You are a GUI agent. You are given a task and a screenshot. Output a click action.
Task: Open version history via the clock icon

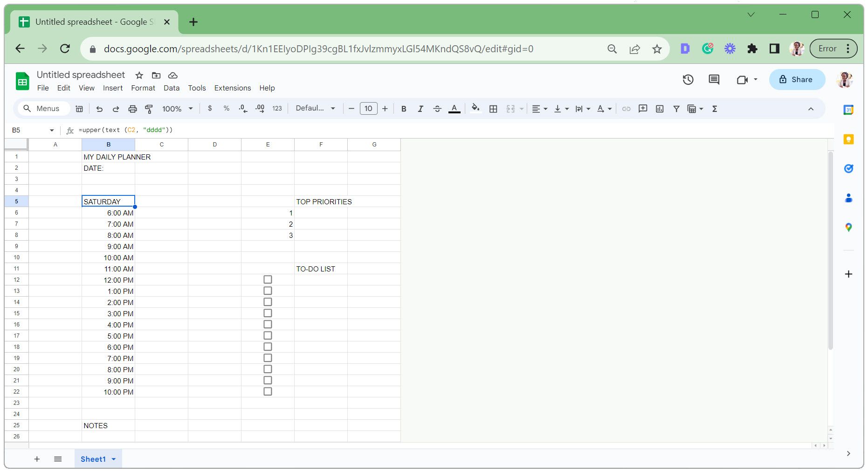[688, 79]
